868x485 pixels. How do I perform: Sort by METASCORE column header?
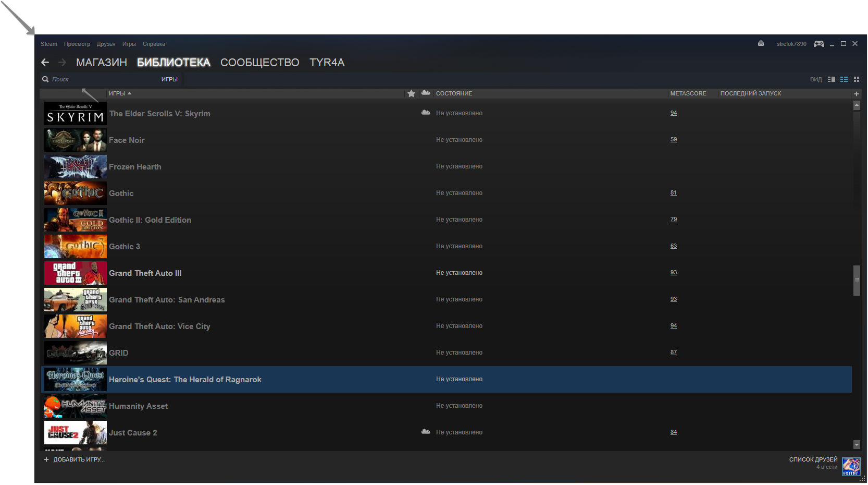(x=688, y=93)
